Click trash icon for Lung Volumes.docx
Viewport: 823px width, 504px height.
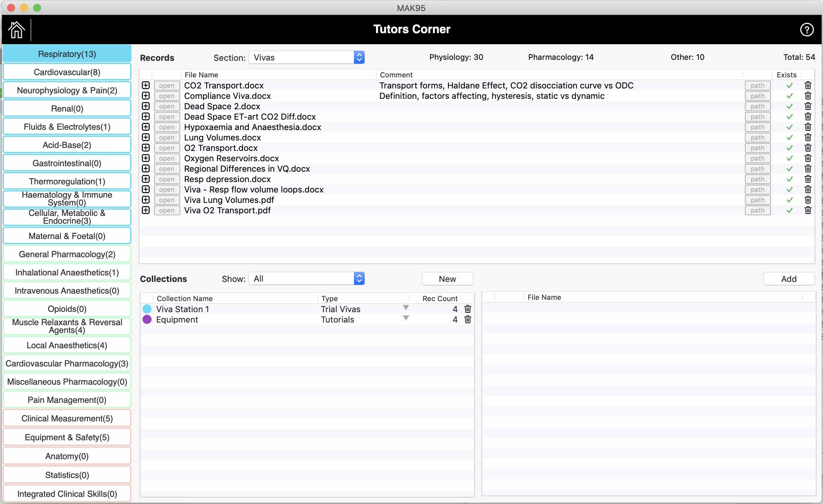808,138
